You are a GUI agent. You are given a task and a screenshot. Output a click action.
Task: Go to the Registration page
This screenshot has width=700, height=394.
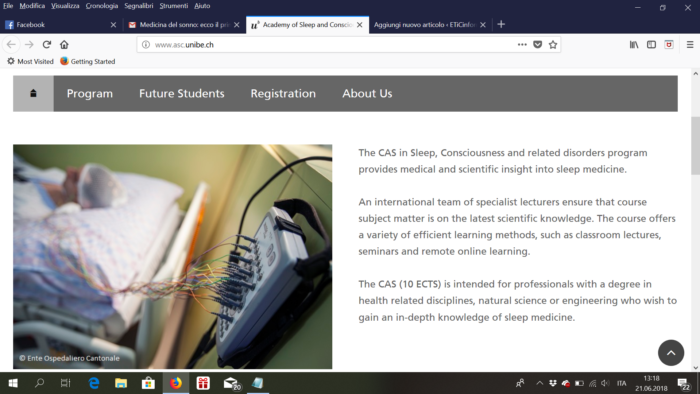(x=283, y=93)
